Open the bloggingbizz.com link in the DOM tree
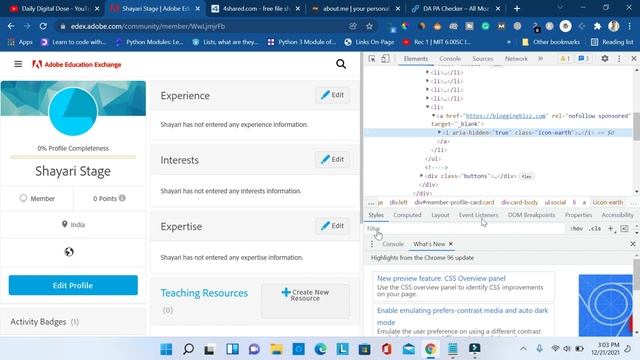The height and width of the screenshot is (360, 640). click(x=506, y=116)
